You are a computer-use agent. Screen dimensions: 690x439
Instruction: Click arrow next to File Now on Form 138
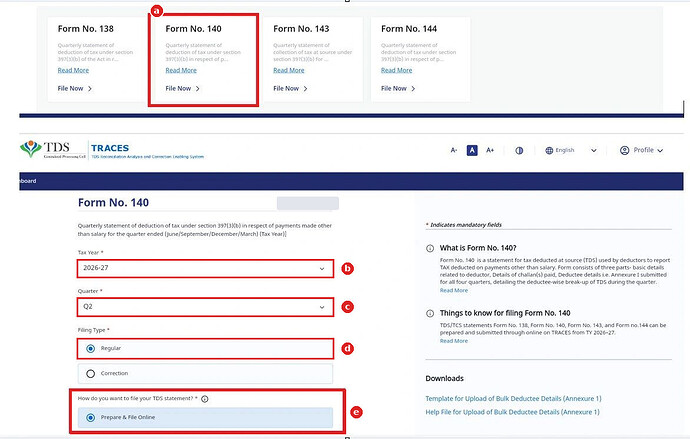coord(90,89)
